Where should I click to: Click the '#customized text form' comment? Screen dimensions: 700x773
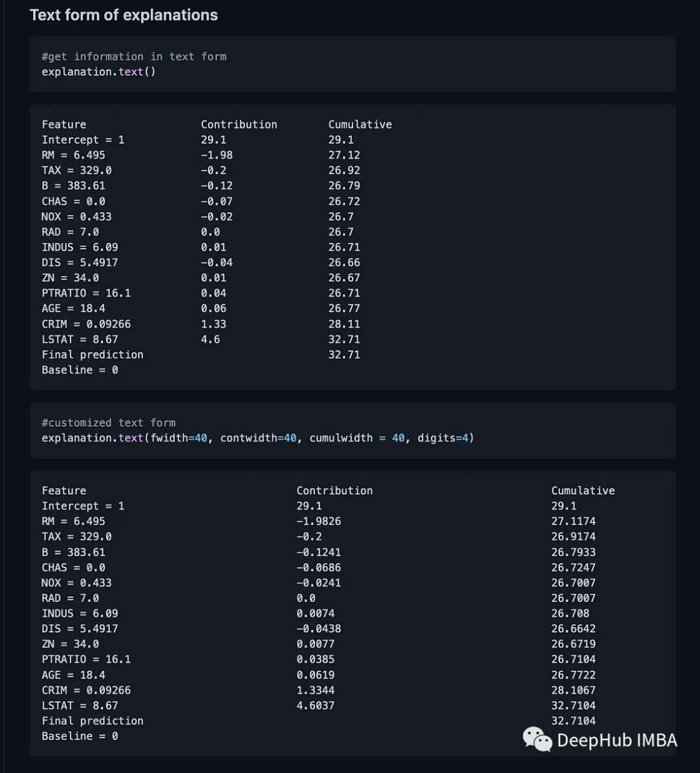click(x=108, y=422)
